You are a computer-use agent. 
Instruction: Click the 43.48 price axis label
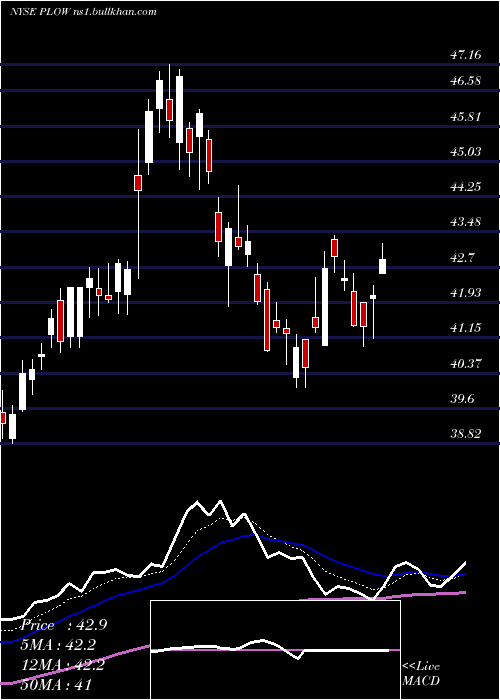(466, 222)
